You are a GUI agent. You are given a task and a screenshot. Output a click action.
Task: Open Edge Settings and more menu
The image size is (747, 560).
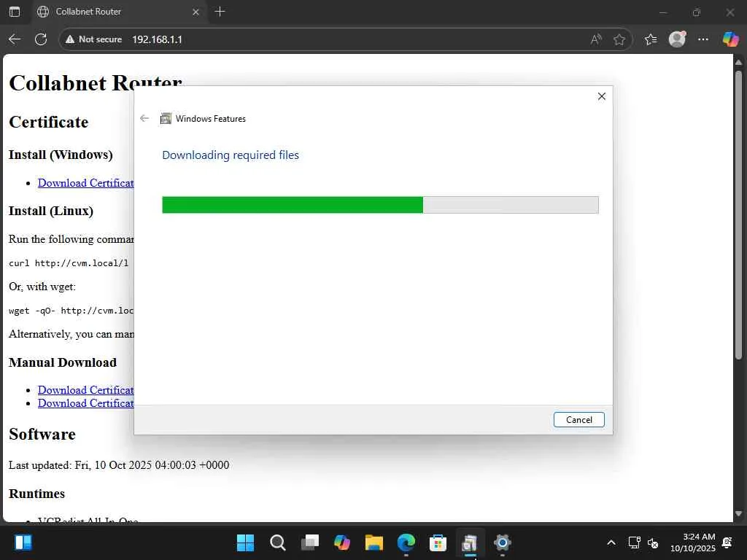[703, 39]
